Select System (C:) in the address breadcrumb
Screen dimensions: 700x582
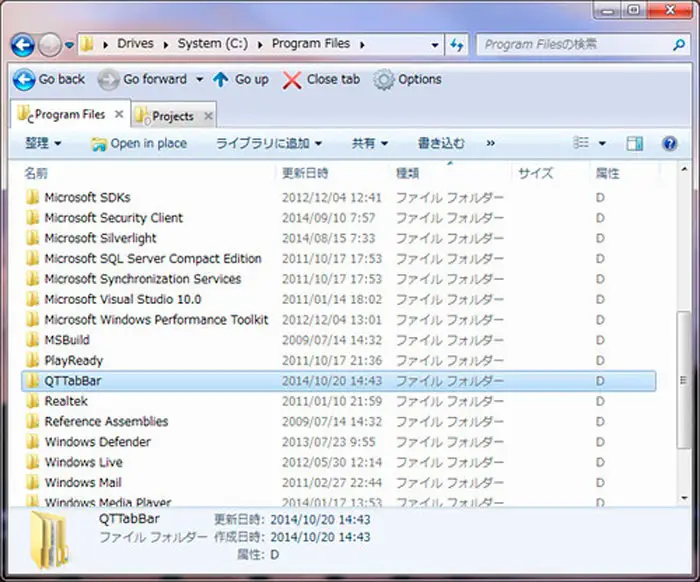coord(212,44)
